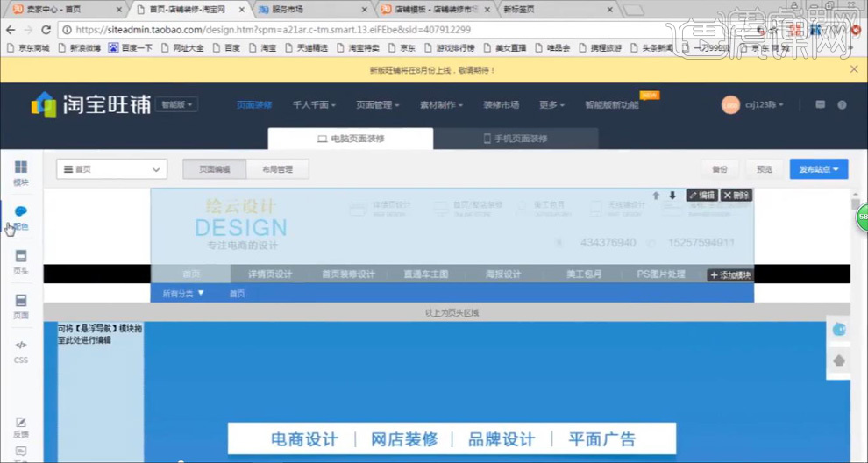Open the help question mark icon
This screenshot has width=868, height=463.
842,104
